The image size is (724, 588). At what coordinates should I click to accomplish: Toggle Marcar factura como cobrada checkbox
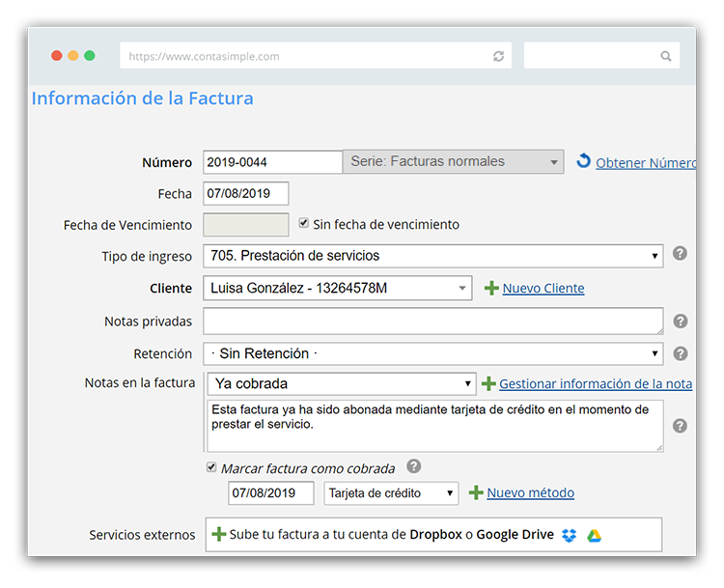pyautogui.click(x=211, y=467)
